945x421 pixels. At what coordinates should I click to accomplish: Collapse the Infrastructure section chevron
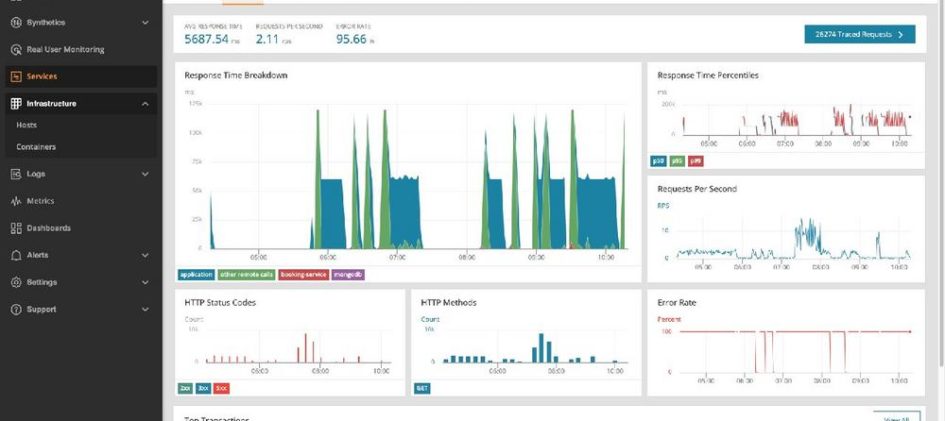(x=145, y=103)
